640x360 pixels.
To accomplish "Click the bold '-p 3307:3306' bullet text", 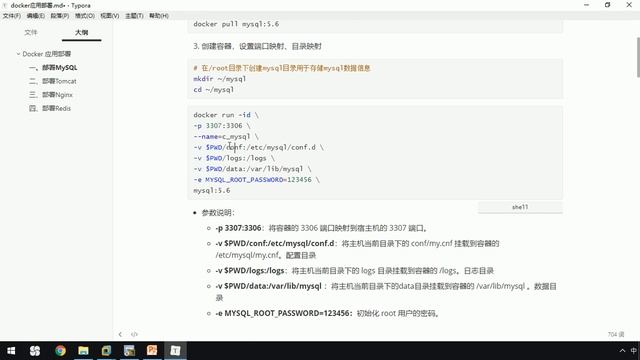I will [x=238, y=228].
